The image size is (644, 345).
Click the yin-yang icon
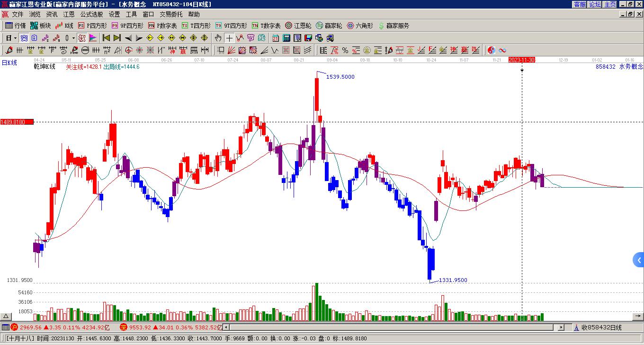492,50
